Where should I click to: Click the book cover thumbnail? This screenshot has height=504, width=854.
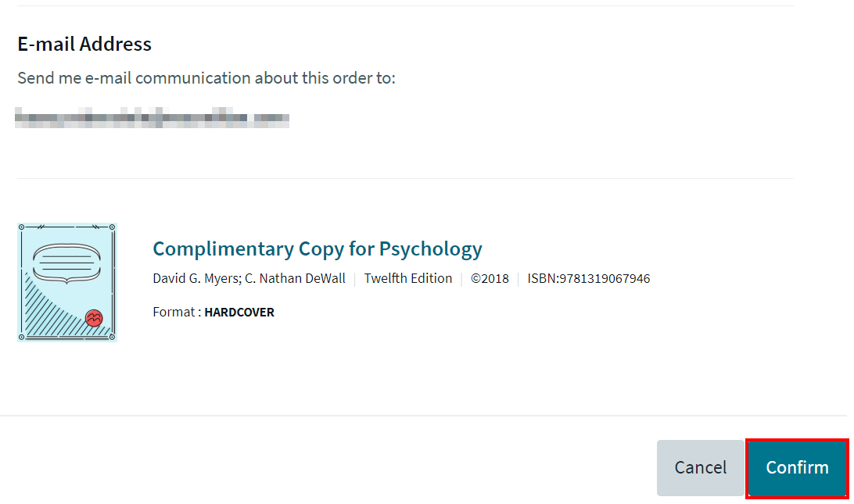[66, 281]
